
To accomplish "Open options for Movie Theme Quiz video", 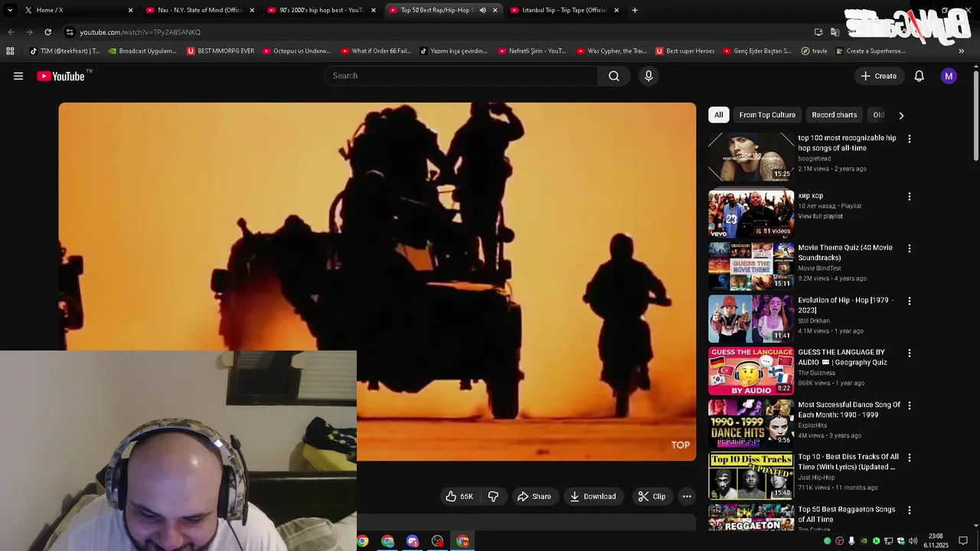I will 909,249.
